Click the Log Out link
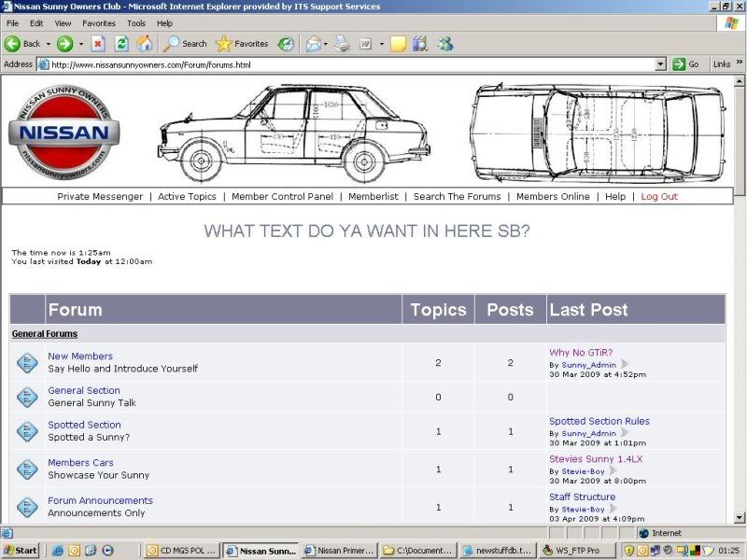This screenshot has height=560, width=747. [x=659, y=197]
